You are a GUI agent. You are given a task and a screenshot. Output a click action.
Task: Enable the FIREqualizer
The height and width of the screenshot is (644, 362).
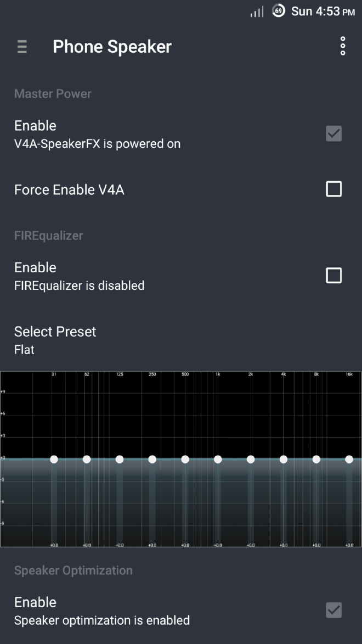333,275
